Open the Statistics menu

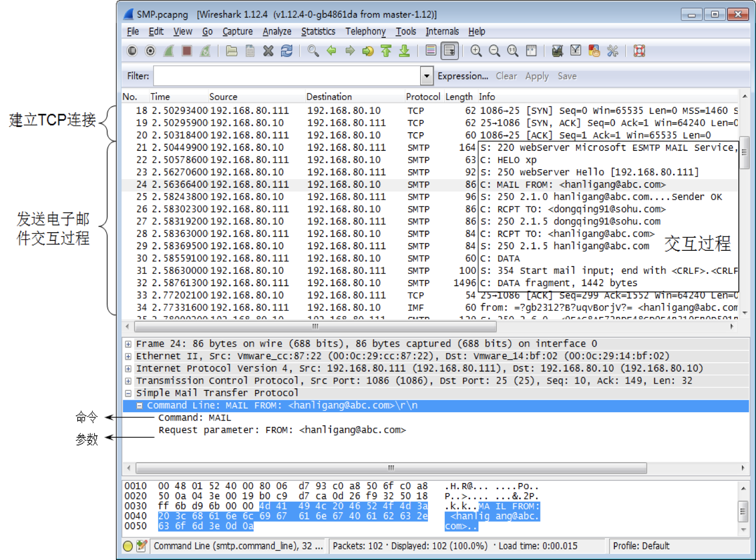[318, 32]
